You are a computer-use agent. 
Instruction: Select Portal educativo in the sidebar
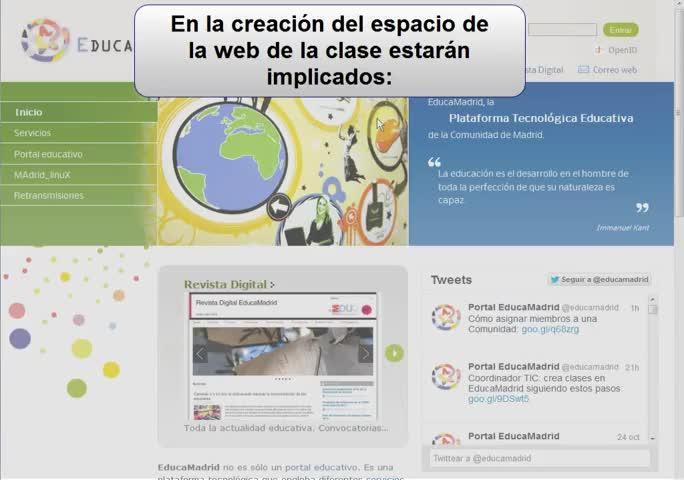(48, 154)
